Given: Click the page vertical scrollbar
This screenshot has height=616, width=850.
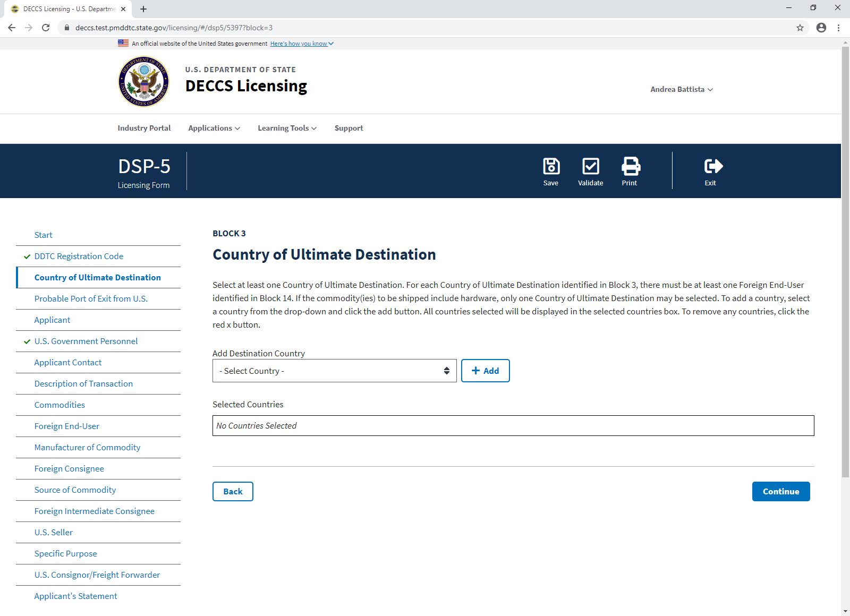Looking at the screenshot, I should click(846, 262).
